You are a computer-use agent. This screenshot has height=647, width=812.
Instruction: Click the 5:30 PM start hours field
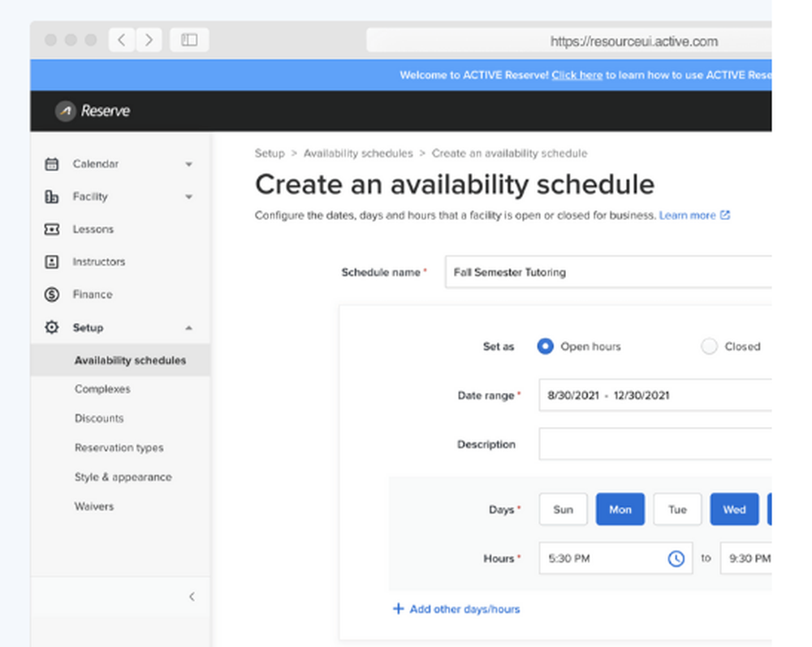pyautogui.click(x=615, y=558)
